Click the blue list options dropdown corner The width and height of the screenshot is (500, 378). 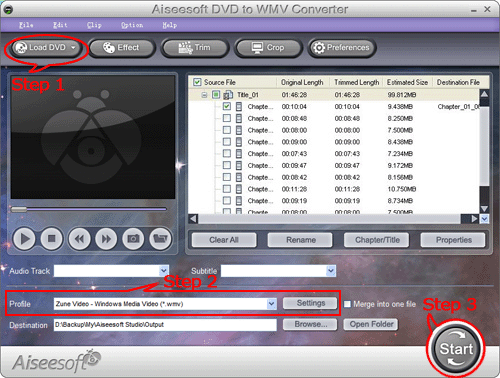click(484, 219)
